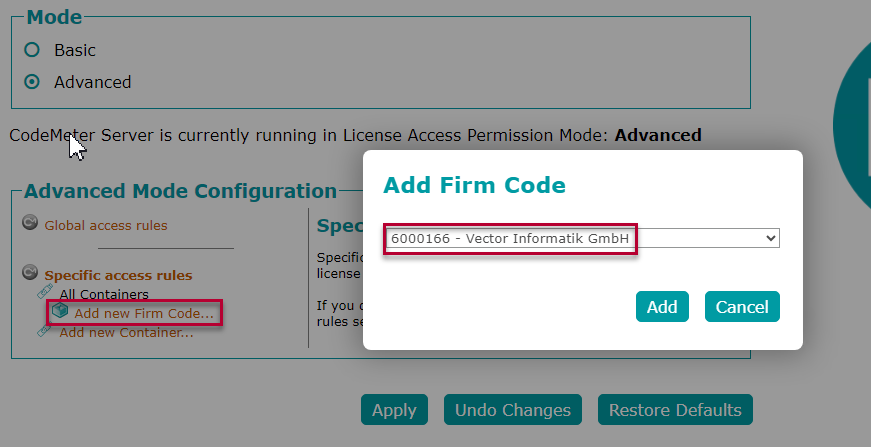Click the CodeMeter icon beside Specific access rules

coord(30,273)
